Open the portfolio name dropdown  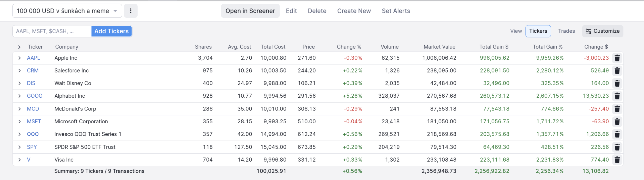point(67,11)
